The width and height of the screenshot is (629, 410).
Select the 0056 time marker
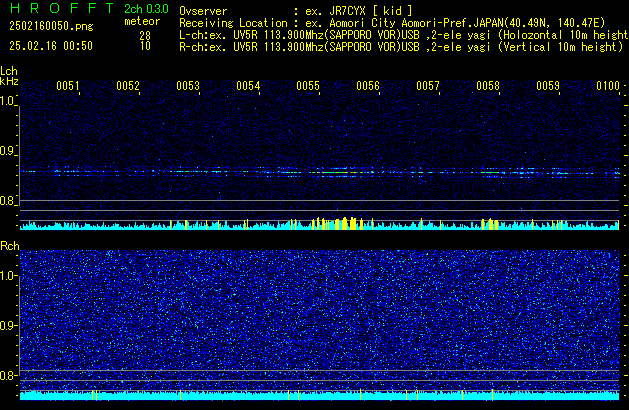click(x=368, y=86)
